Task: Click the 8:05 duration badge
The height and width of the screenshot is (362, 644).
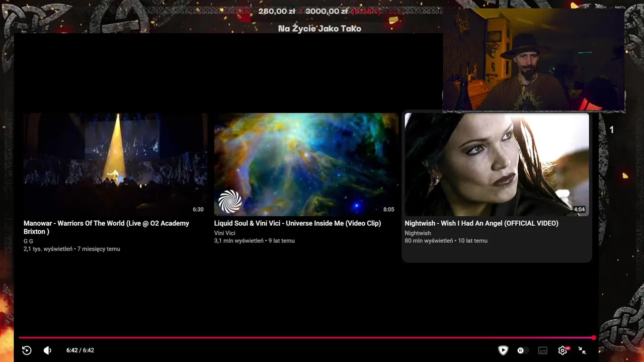Action: tap(388, 210)
